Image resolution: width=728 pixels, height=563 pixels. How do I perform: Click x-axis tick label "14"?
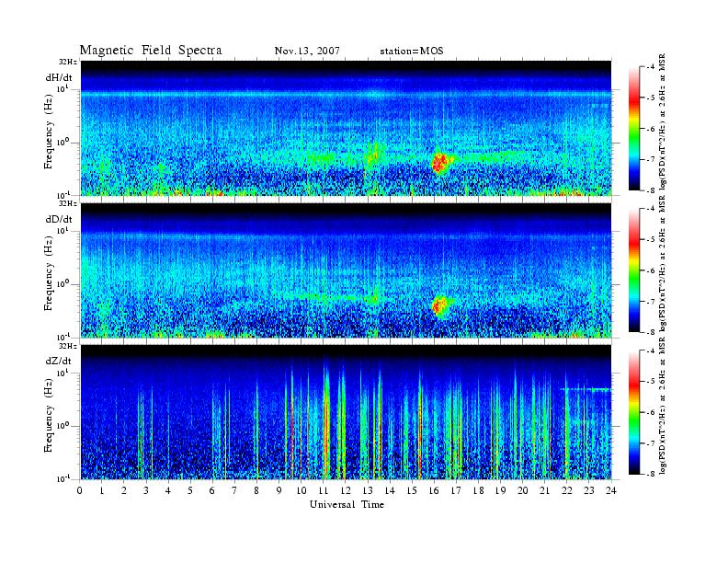pos(390,490)
